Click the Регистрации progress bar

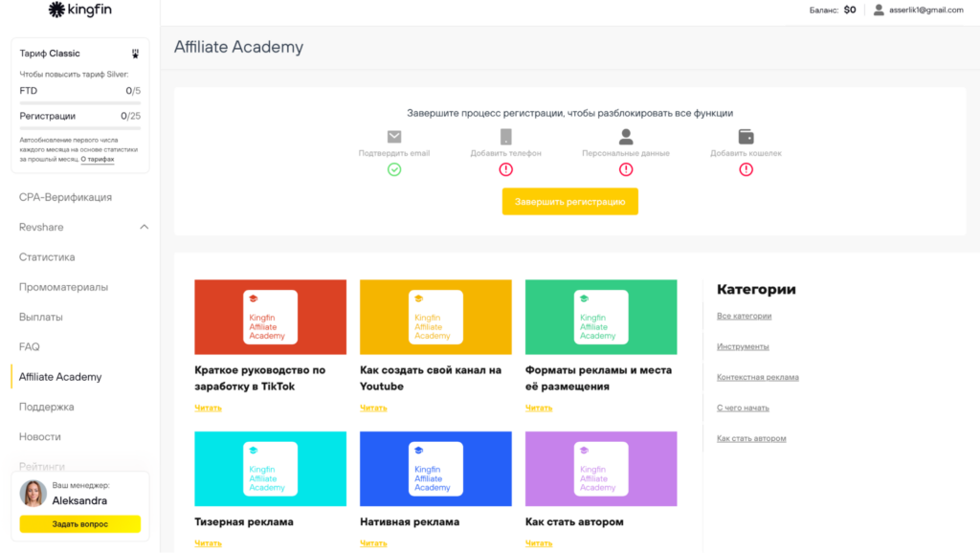point(80,128)
